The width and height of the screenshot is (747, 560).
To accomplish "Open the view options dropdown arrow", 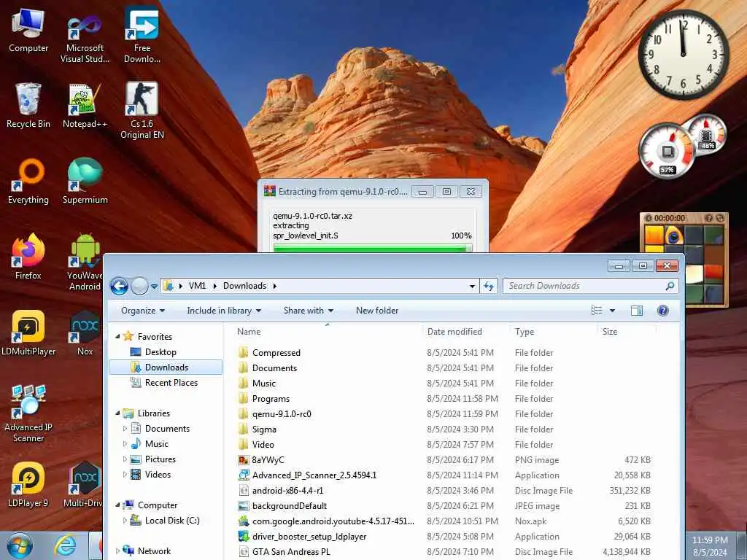I will pos(612,311).
